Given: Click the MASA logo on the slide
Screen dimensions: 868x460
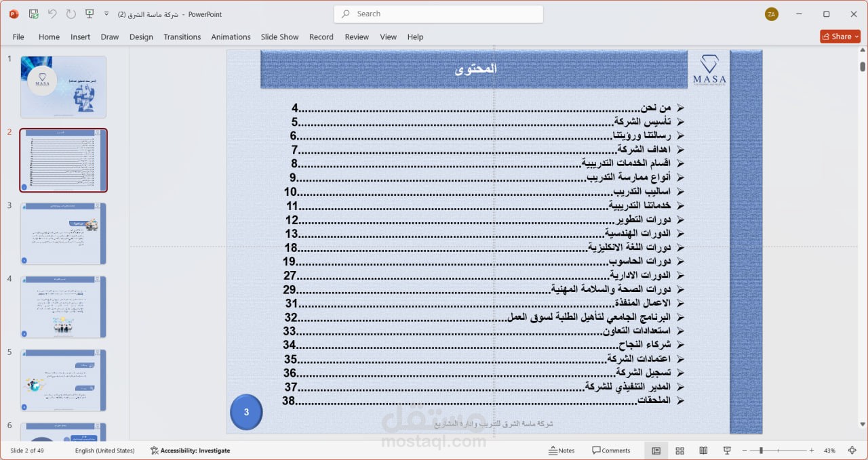Looking at the screenshot, I should click(x=709, y=70).
